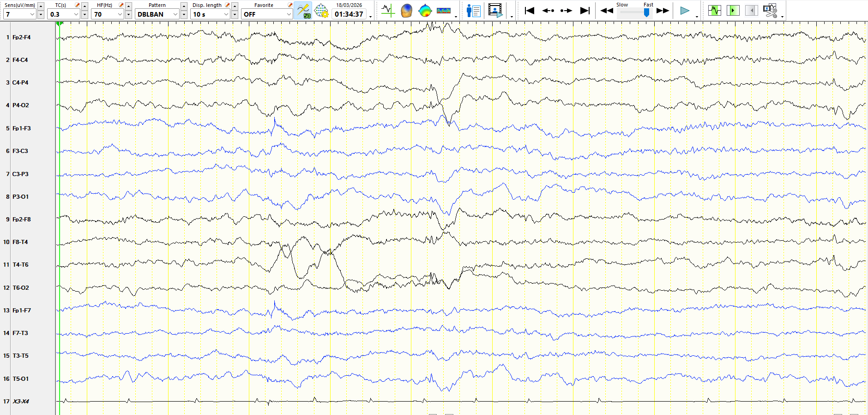Image resolution: width=868 pixels, height=415 pixels.
Task: Select the X3-X4 channel label
Action: [20, 402]
